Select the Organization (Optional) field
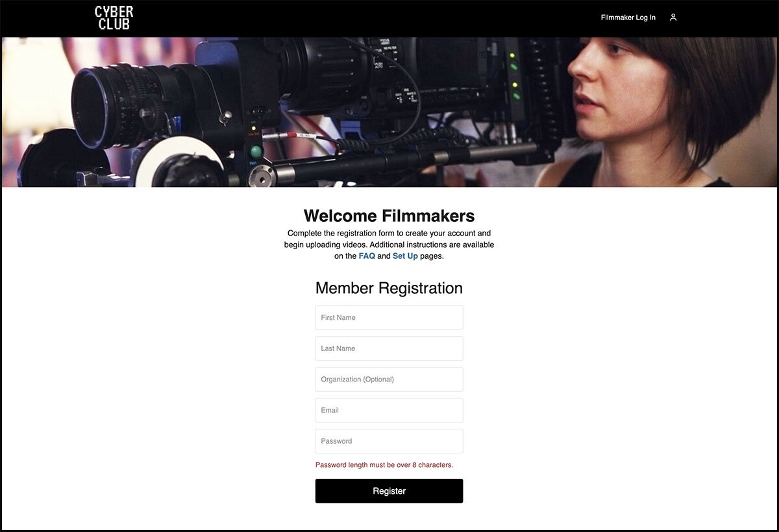The height and width of the screenshot is (532, 779). point(389,380)
